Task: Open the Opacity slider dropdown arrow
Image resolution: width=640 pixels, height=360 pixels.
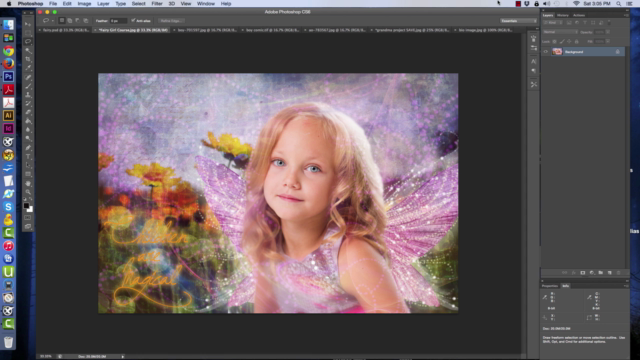Action: pos(608,32)
